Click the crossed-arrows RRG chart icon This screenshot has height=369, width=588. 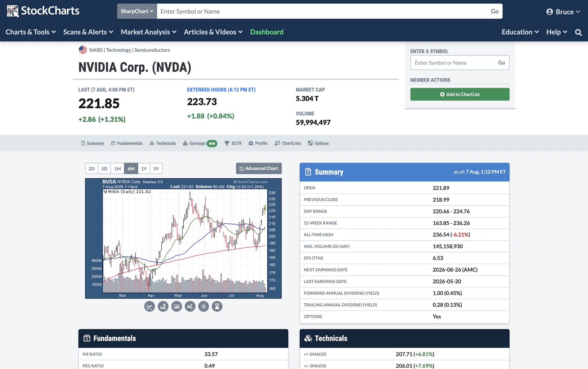(190, 306)
